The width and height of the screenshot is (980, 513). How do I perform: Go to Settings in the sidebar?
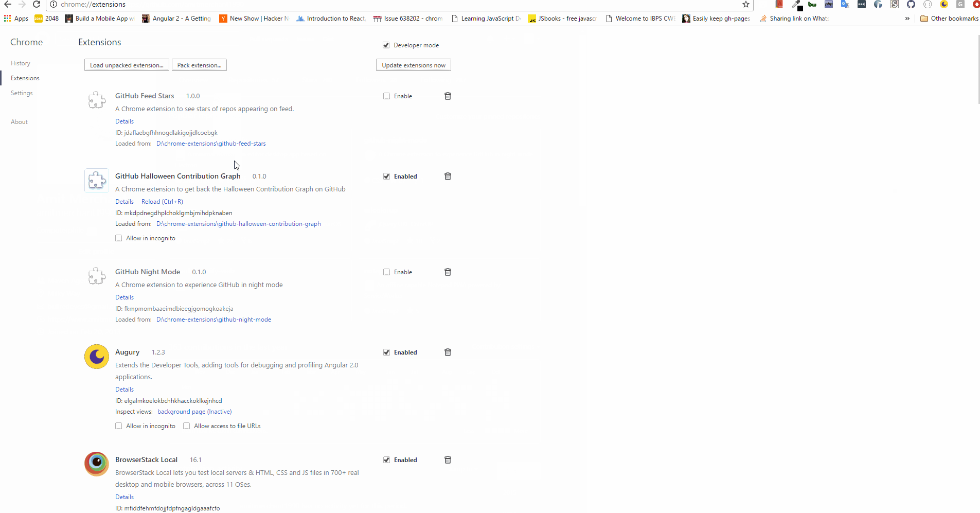point(22,93)
